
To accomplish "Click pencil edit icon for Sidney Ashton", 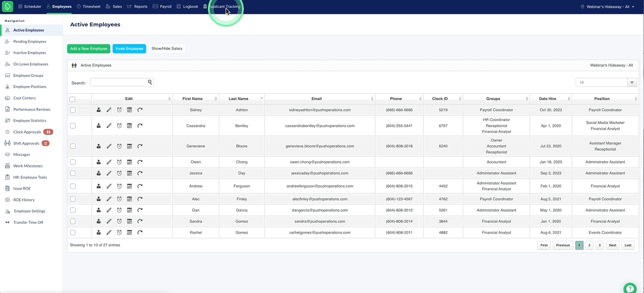I will 109,110.
